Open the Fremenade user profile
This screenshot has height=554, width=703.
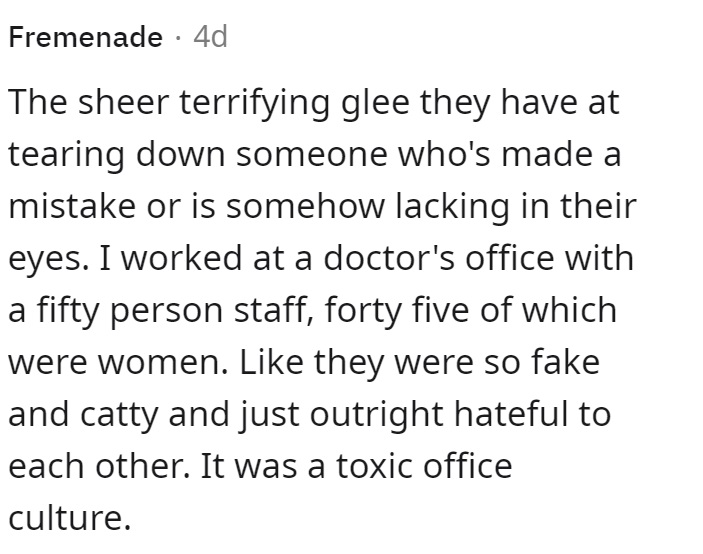pos(85,37)
